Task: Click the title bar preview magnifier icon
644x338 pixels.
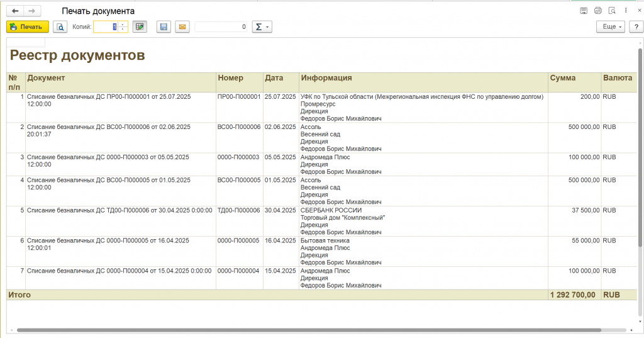Action: 612,11
